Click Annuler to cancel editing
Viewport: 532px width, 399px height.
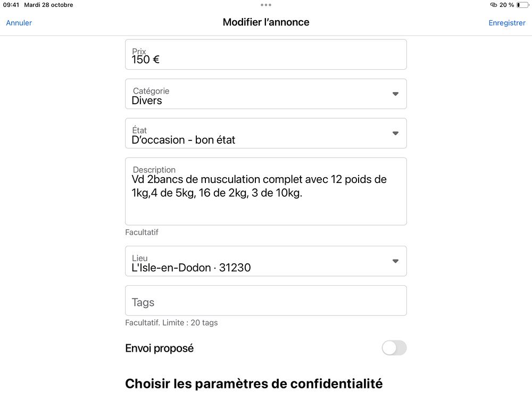point(19,23)
